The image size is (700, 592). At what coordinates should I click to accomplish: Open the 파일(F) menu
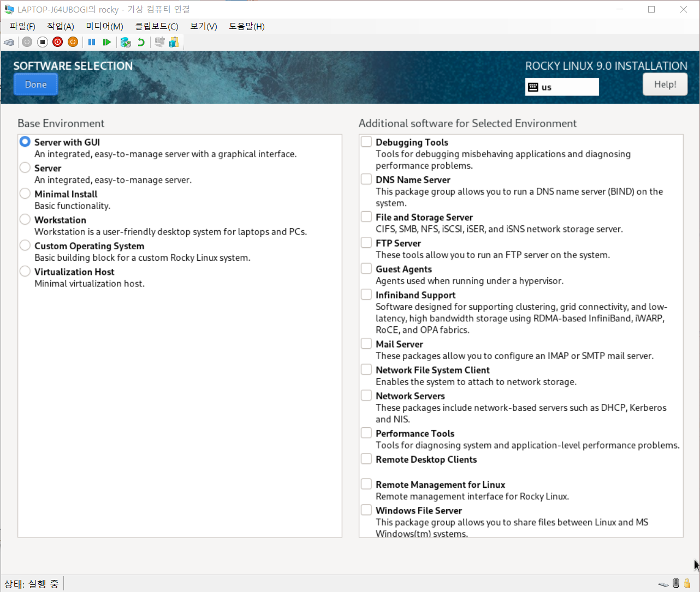[22, 26]
